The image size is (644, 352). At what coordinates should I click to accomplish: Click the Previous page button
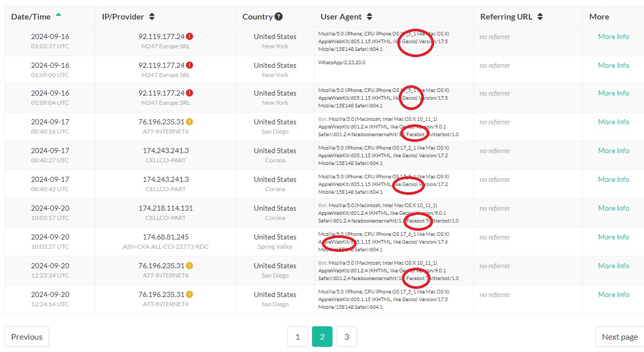(27, 337)
